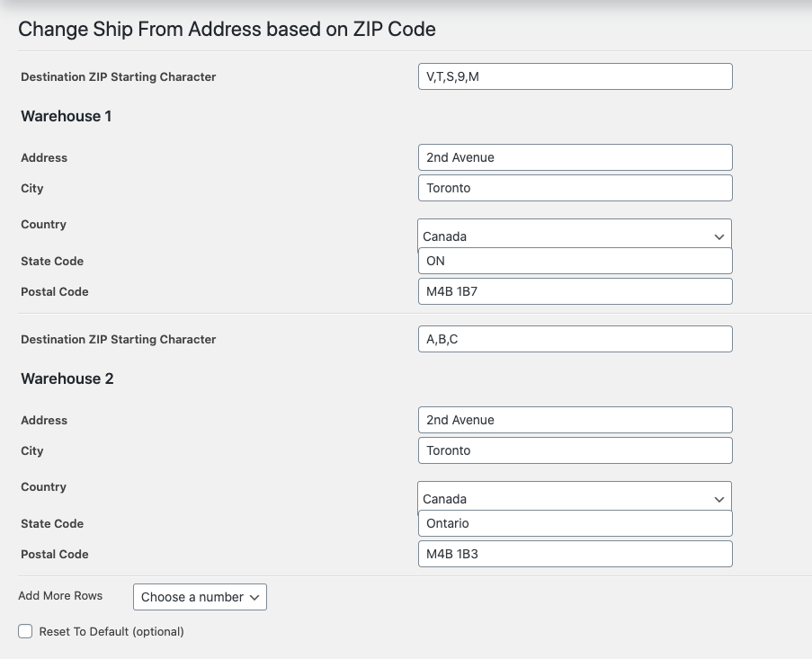The image size is (812, 659).
Task: Click the Reset To Default (optional) label
Action: point(112,631)
